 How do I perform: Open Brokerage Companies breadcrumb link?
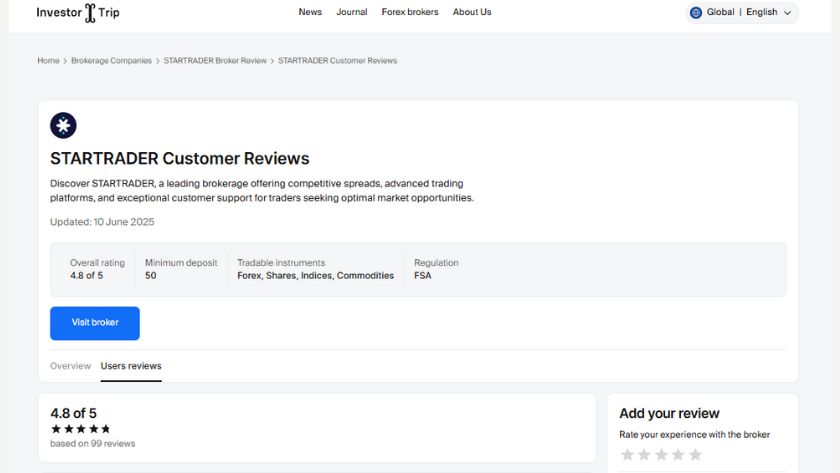(111, 61)
